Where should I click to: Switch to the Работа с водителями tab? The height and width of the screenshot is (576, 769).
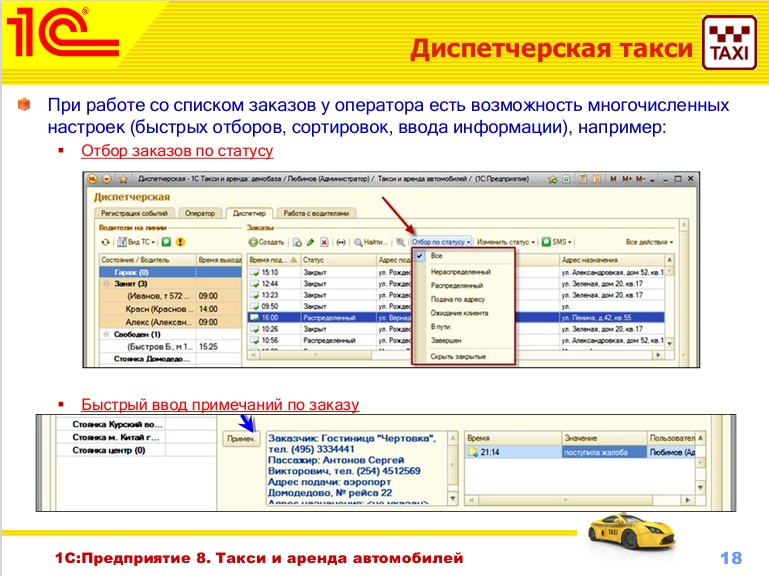315,213
